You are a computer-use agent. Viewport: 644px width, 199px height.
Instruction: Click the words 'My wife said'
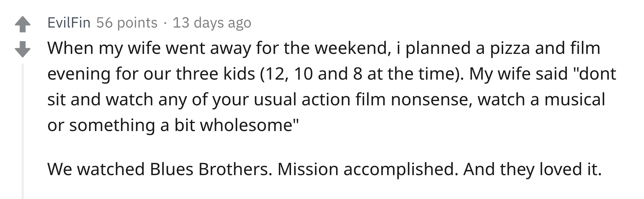[x=519, y=74]
